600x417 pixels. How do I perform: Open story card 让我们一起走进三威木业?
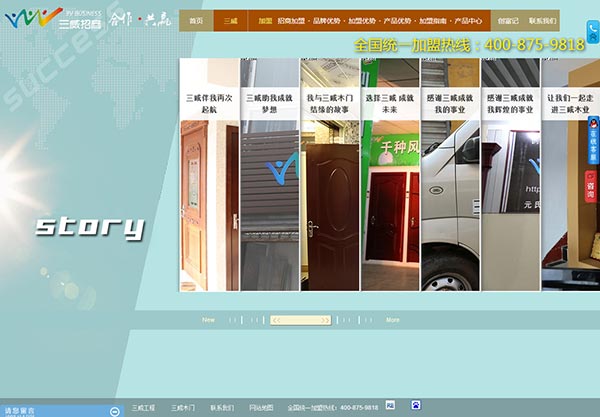[x=571, y=174]
